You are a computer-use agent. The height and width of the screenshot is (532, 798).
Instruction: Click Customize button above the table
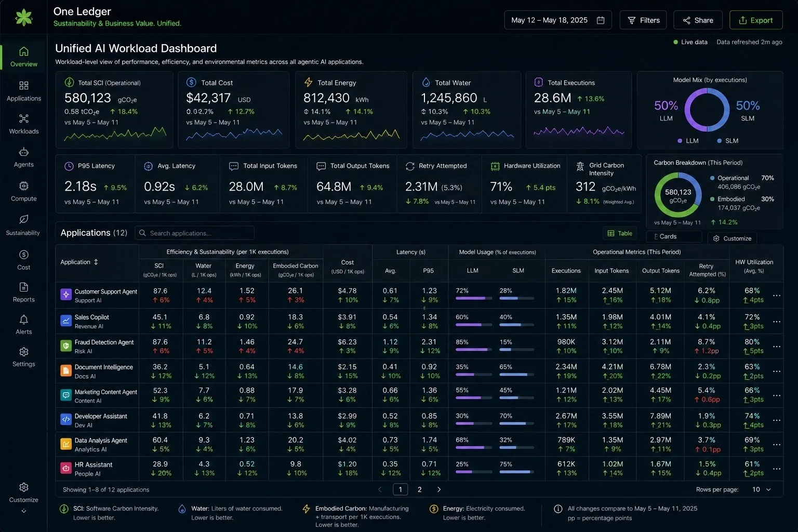click(732, 238)
